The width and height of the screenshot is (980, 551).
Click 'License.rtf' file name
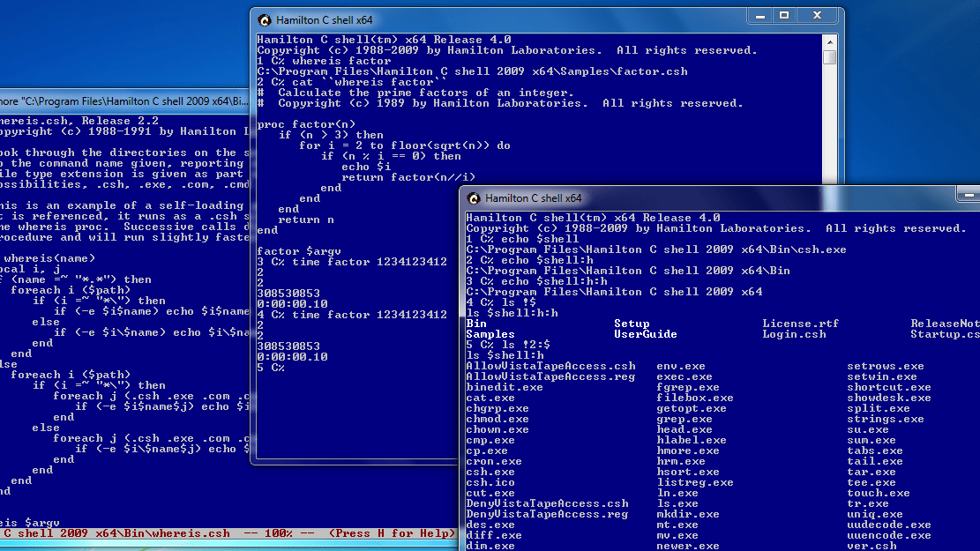pos(800,324)
